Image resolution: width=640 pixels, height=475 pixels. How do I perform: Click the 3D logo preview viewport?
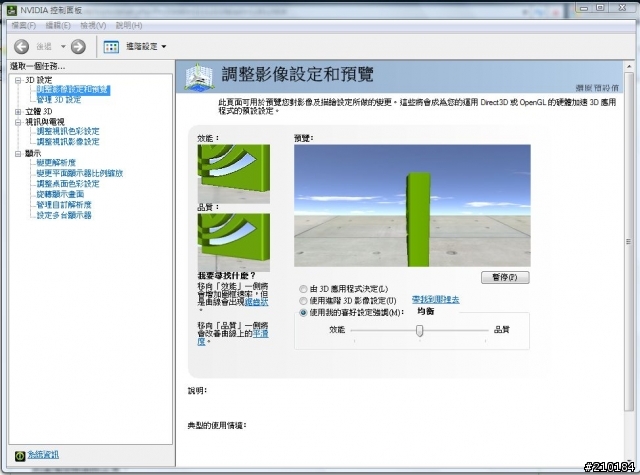coord(412,206)
